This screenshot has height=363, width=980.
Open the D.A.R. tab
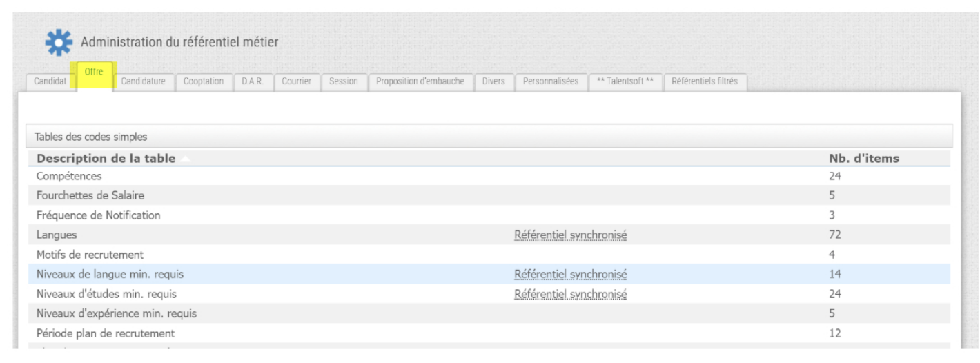253,81
